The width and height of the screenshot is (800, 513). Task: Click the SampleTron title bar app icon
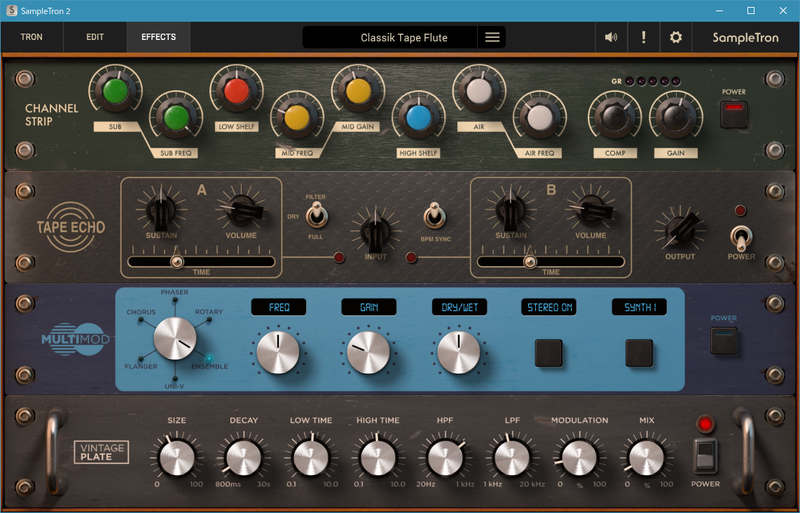(11, 11)
